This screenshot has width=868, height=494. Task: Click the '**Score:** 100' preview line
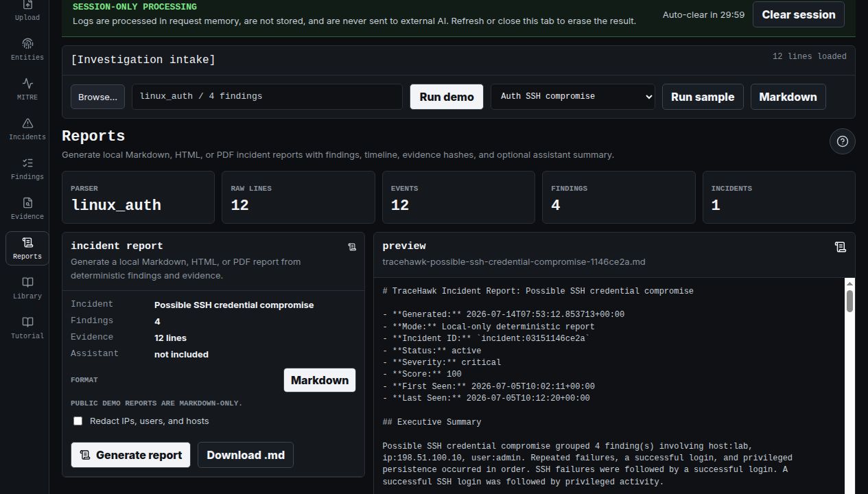point(422,374)
